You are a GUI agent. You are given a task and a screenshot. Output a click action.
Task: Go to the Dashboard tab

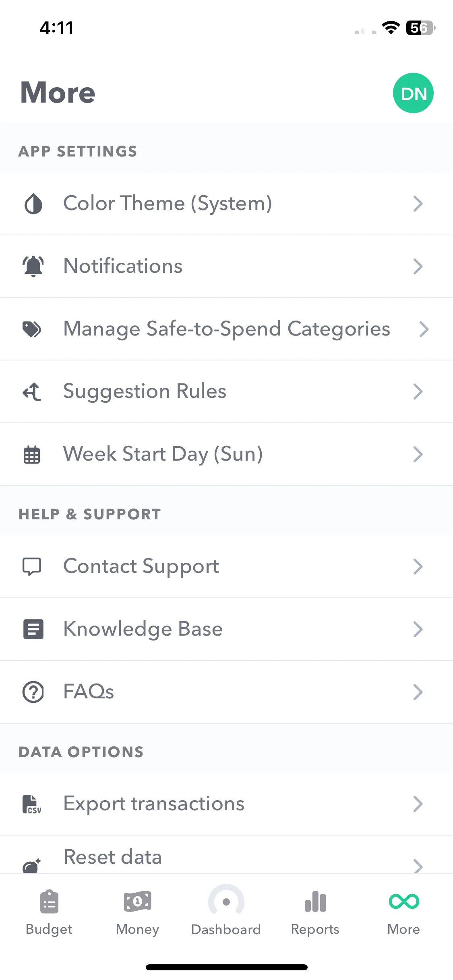[226, 911]
